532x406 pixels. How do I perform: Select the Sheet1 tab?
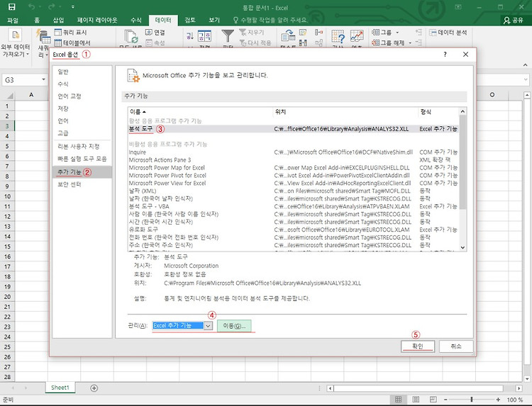60,388
